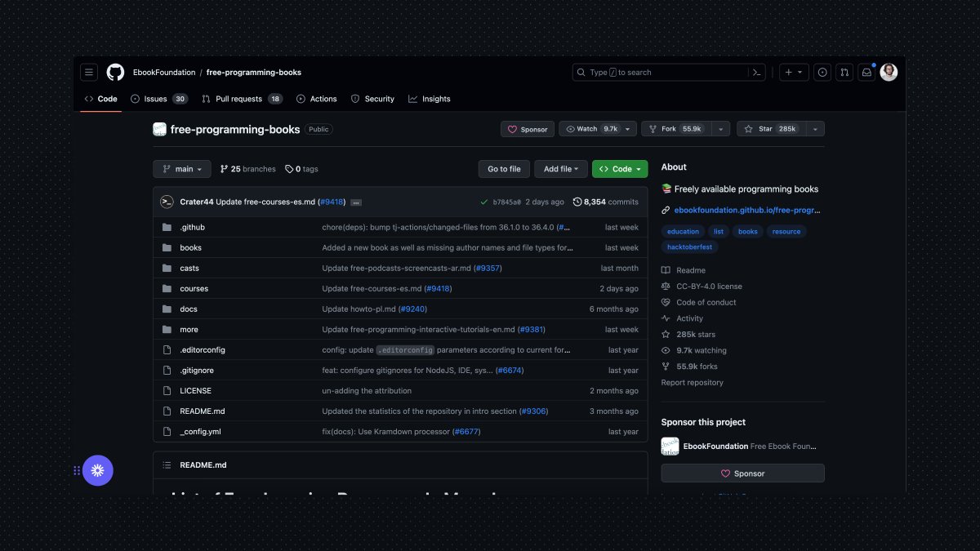This screenshot has height=551, width=980.
Task: Click the GitHub logo
Action: [x=115, y=72]
